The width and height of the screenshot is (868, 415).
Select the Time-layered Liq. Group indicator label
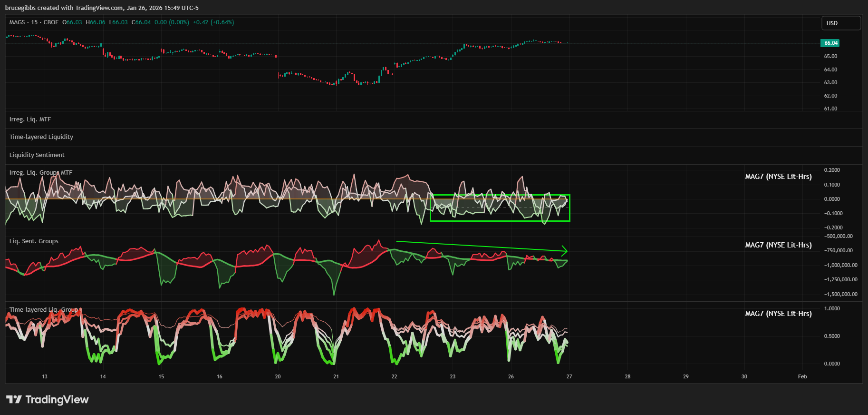click(x=44, y=310)
